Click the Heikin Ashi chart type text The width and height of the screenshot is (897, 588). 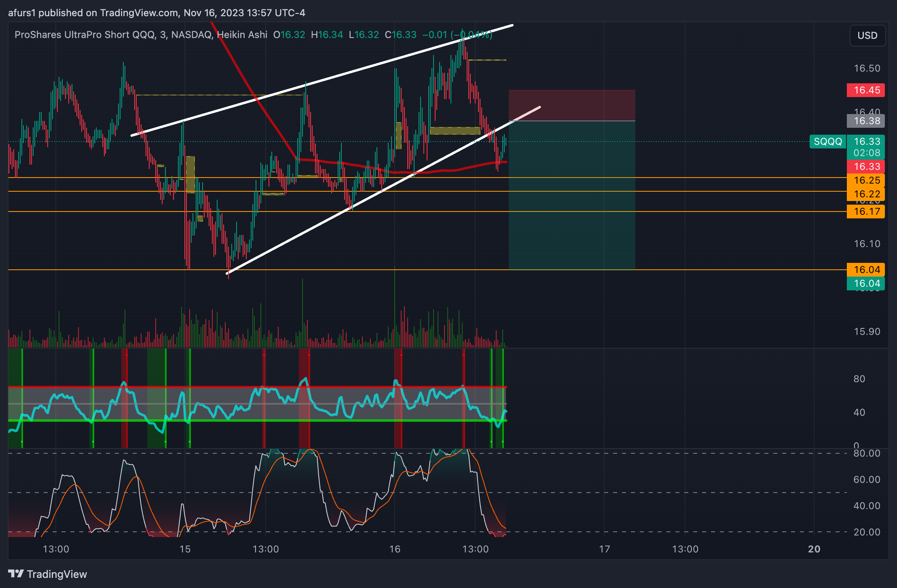coord(242,35)
